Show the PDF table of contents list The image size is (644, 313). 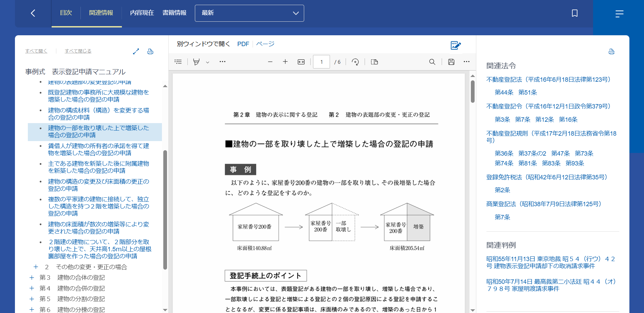178,62
